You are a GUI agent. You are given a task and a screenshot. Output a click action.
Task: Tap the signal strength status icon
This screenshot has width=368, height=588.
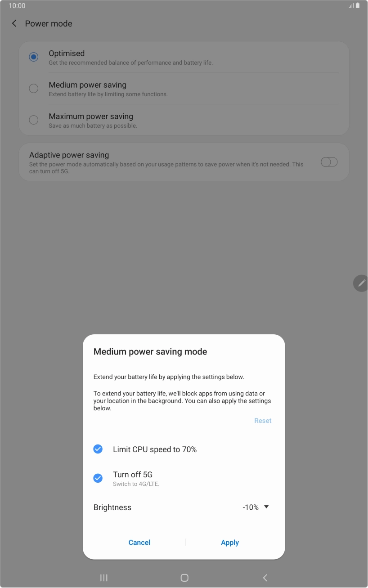(351, 6)
